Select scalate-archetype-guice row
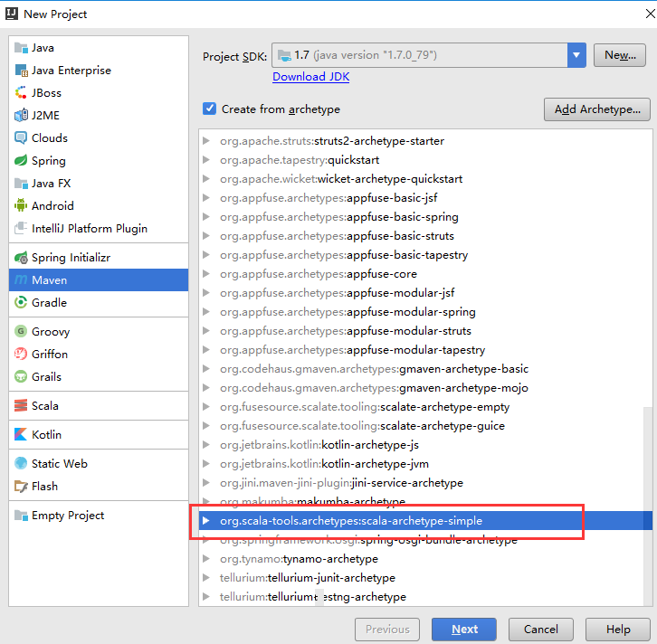The width and height of the screenshot is (657, 644). tap(421, 426)
